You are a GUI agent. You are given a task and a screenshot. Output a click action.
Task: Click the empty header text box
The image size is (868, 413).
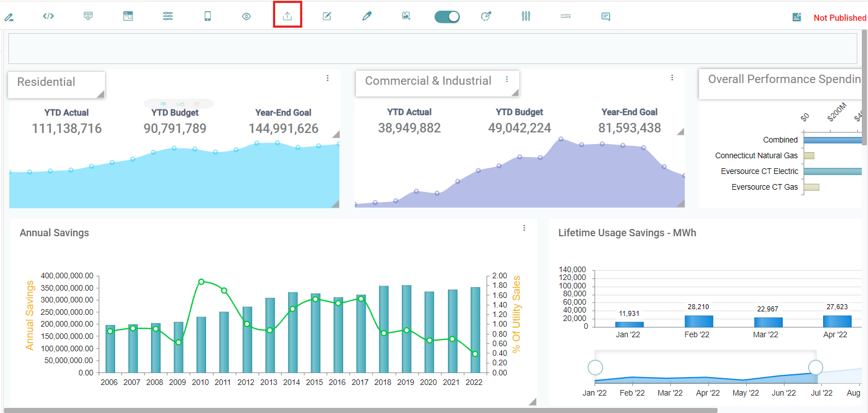[432, 48]
